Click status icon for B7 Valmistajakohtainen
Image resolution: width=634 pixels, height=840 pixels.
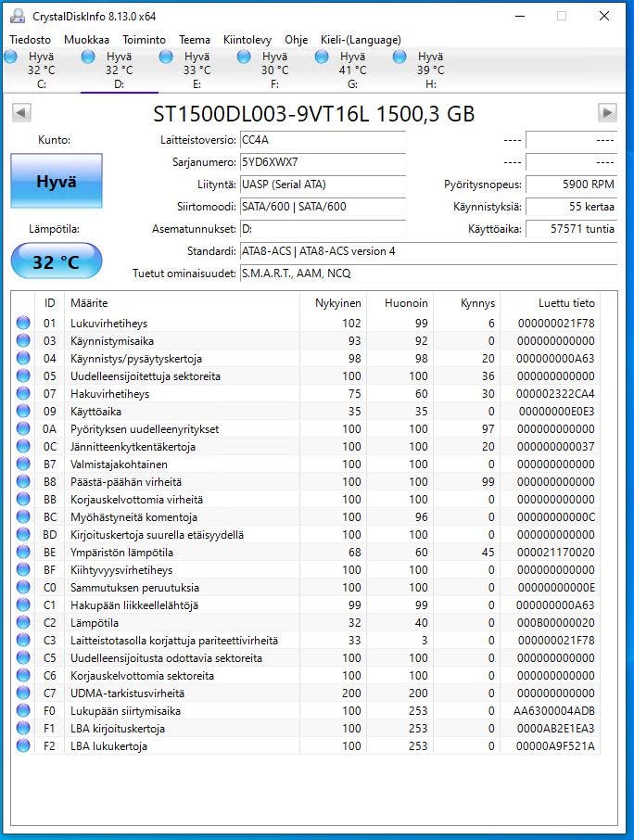(23, 464)
